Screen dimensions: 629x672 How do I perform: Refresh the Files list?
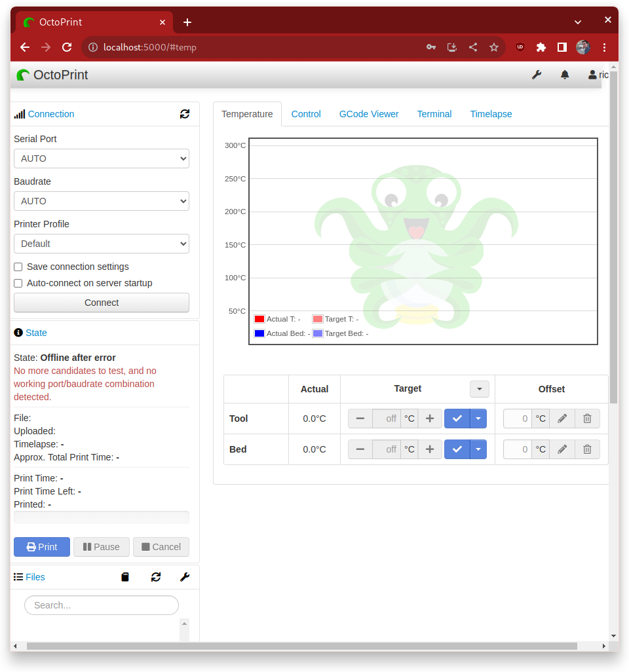click(156, 577)
